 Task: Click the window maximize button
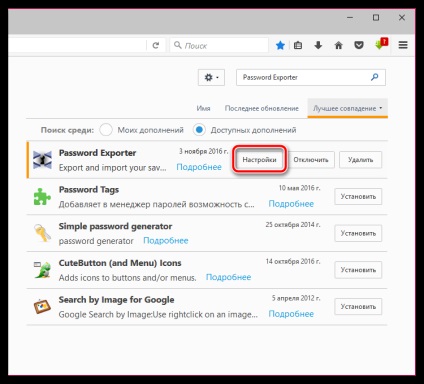click(376, 17)
